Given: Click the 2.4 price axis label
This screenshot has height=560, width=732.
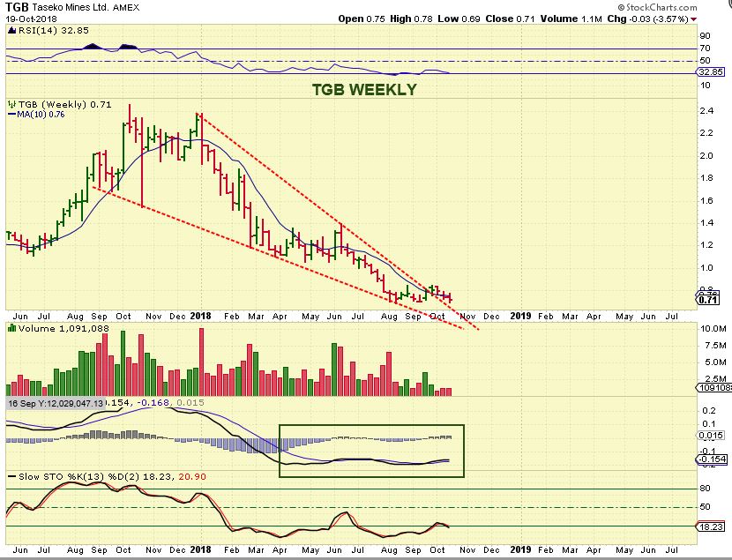Looking at the screenshot, I should (706, 110).
